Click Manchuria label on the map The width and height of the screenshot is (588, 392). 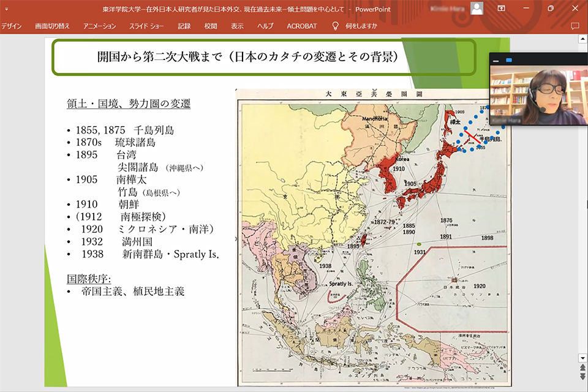(x=375, y=119)
